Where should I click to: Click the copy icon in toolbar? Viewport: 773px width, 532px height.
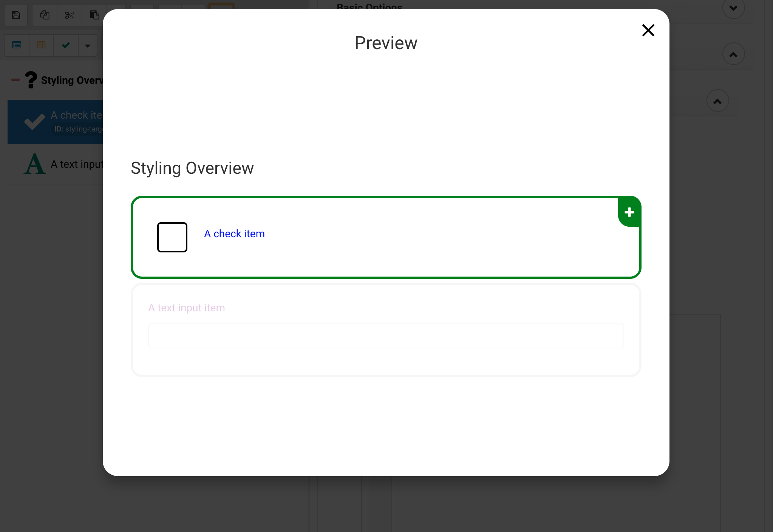coord(45,15)
